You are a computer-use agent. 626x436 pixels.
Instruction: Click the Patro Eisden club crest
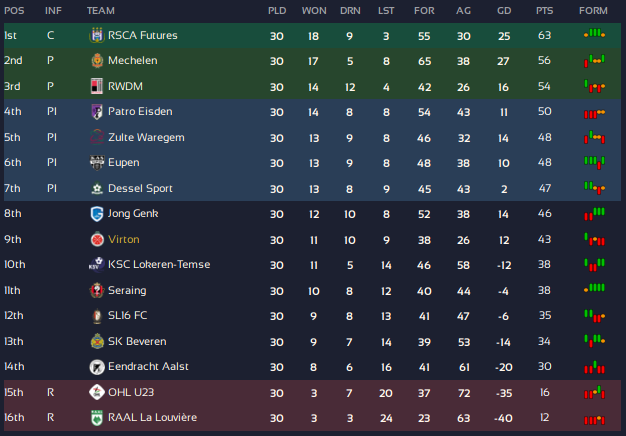pyautogui.click(x=97, y=111)
